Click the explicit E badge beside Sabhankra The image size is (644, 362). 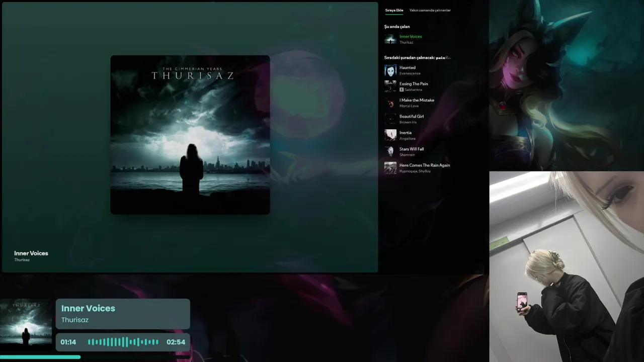401,89
